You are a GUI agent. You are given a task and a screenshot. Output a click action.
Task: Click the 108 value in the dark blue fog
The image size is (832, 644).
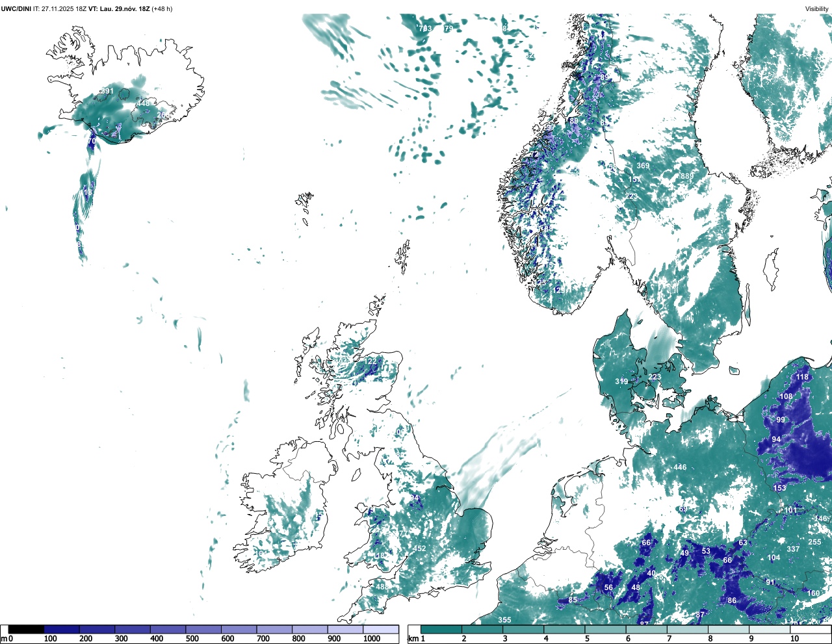[786, 396]
